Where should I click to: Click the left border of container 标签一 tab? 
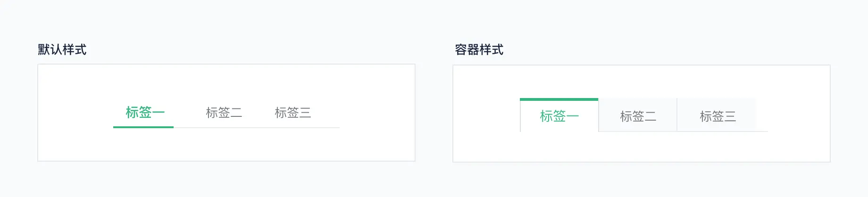click(520, 116)
